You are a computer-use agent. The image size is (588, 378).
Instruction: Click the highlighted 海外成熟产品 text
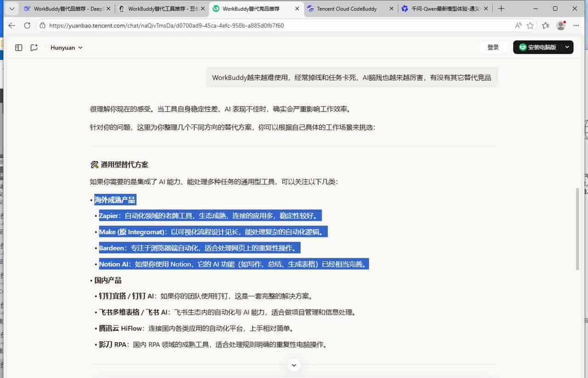(x=115, y=200)
